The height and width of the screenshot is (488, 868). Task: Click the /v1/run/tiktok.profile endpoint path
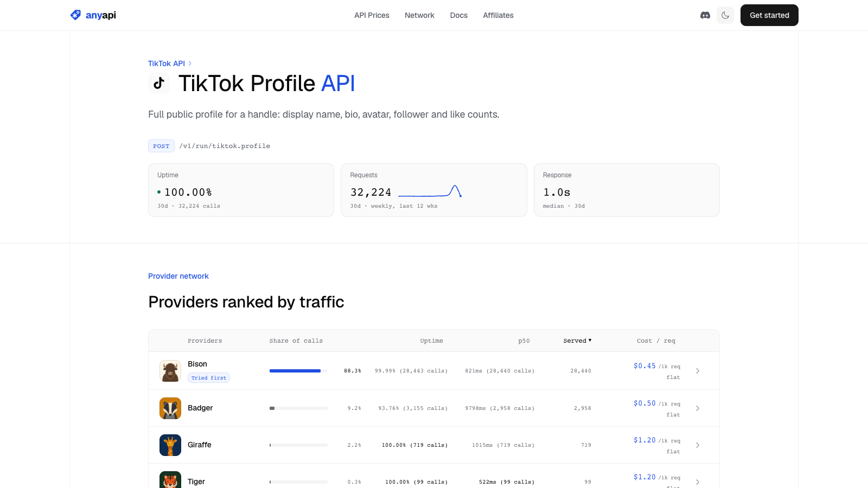tap(225, 146)
